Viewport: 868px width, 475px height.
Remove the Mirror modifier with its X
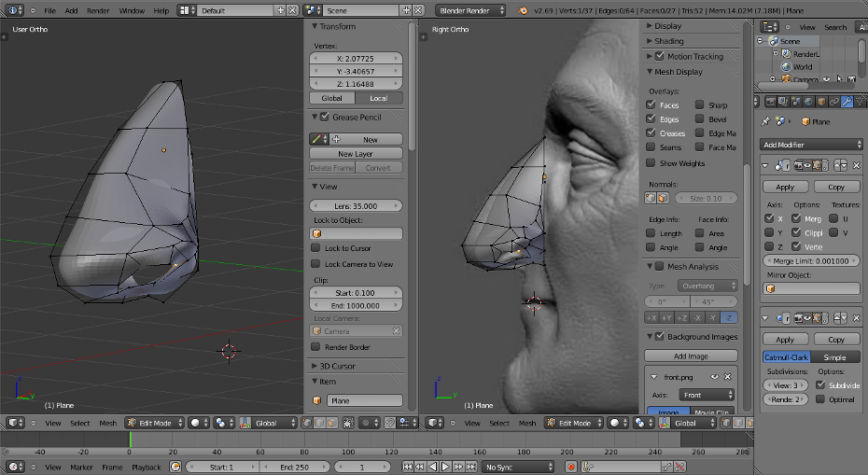(857, 165)
